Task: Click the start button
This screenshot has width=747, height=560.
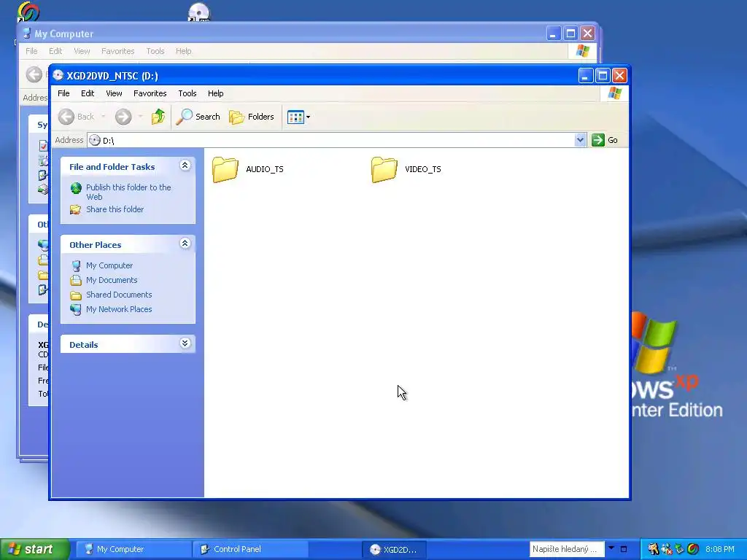Action: [x=34, y=549]
